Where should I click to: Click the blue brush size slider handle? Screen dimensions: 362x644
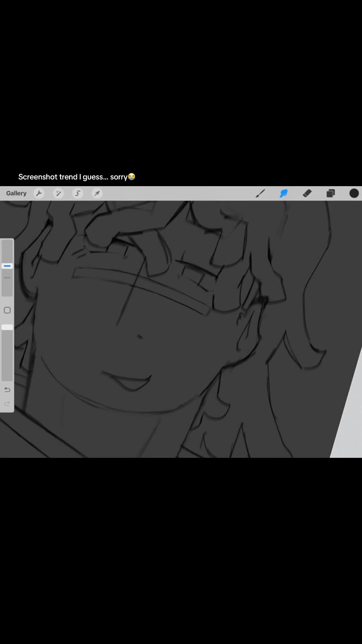(7, 266)
